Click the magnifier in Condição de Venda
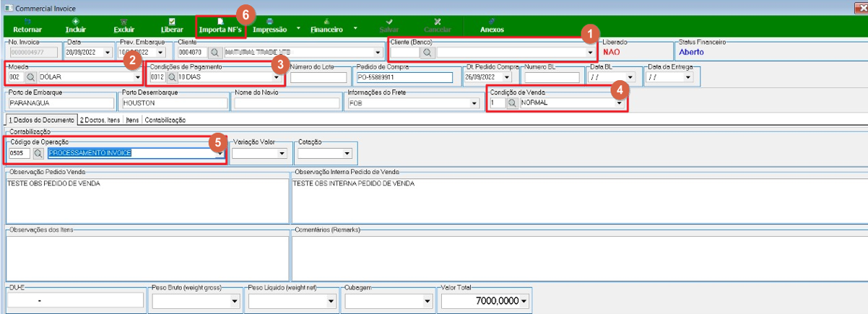 coord(511,103)
